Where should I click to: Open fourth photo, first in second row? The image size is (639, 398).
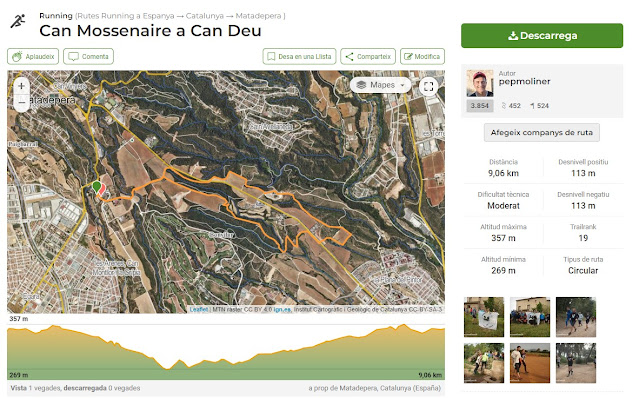coord(484,363)
